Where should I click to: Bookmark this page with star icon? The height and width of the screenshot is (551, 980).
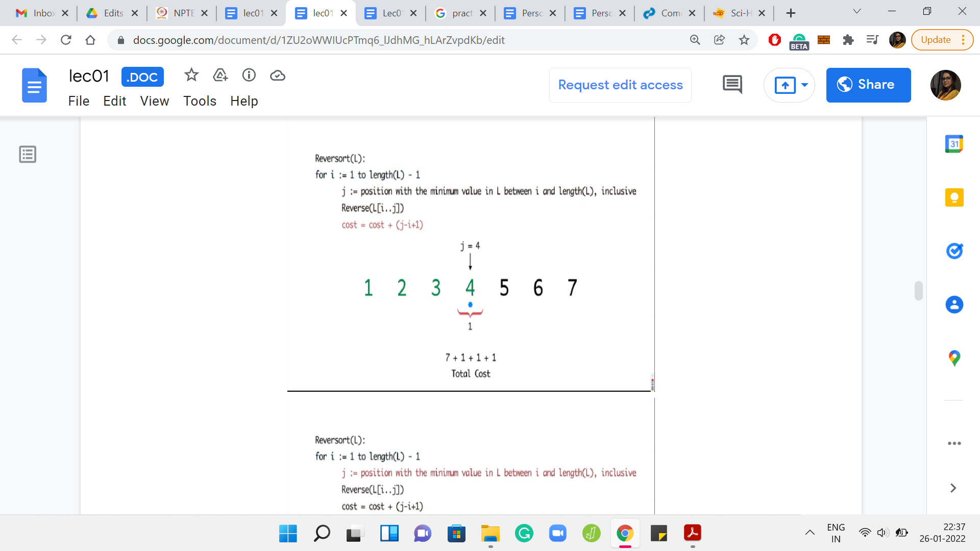[x=744, y=40]
